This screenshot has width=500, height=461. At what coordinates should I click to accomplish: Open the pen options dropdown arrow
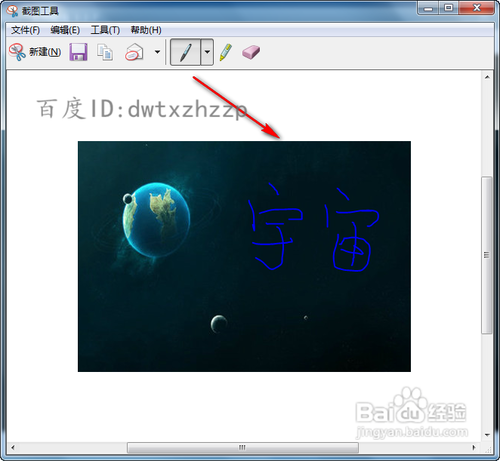[207, 52]
